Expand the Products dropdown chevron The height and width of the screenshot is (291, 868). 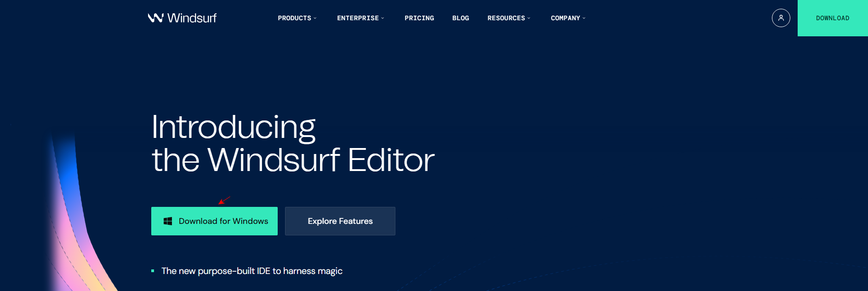click(x=315, y=18)
